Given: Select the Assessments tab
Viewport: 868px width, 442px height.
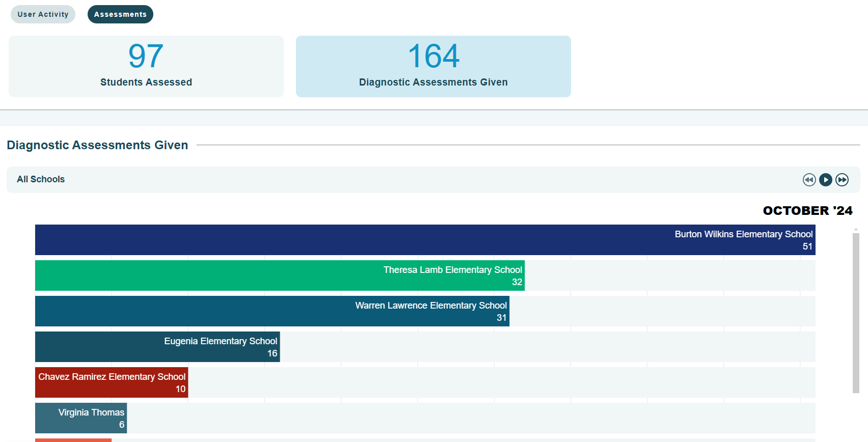Looking at the screenshot, I should (120, 14).
